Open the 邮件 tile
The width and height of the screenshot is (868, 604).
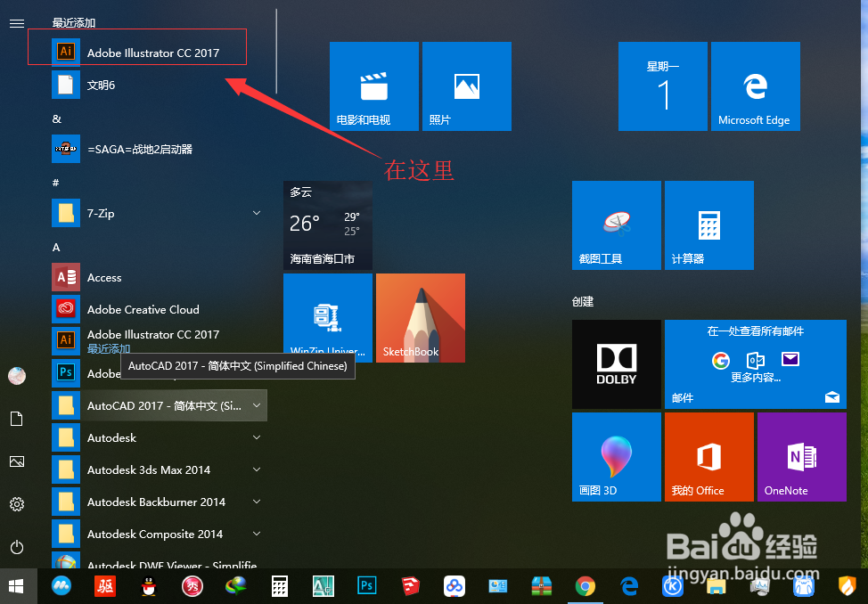756,364
